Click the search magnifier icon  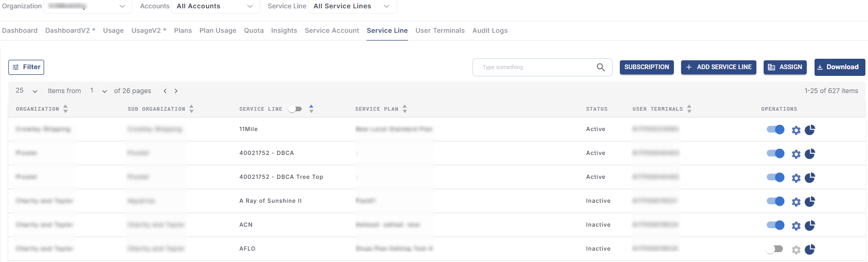click(601, 67)
